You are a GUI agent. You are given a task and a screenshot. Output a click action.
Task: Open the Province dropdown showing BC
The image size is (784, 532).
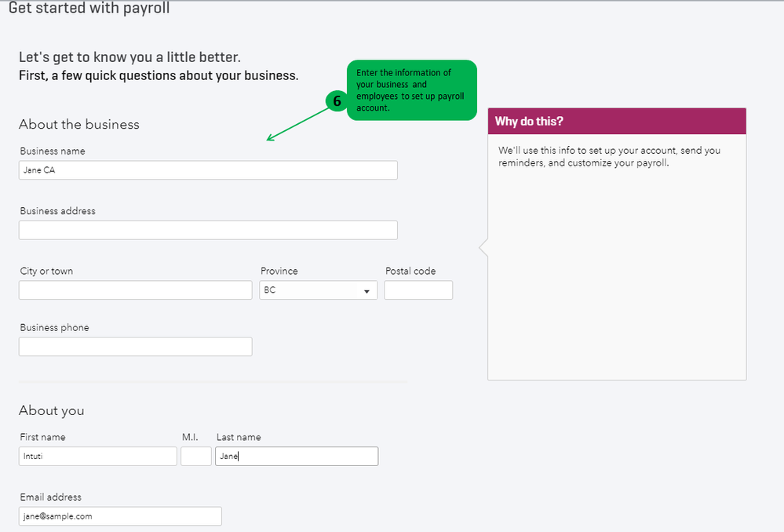click(318, 290)
